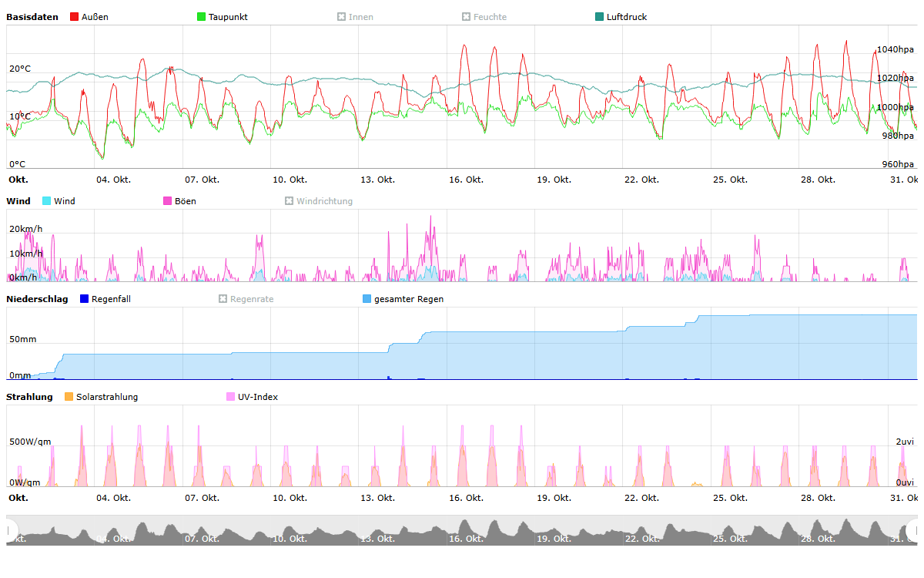Enable the Feuchte humidity legend icon

[x=467, y=17]
